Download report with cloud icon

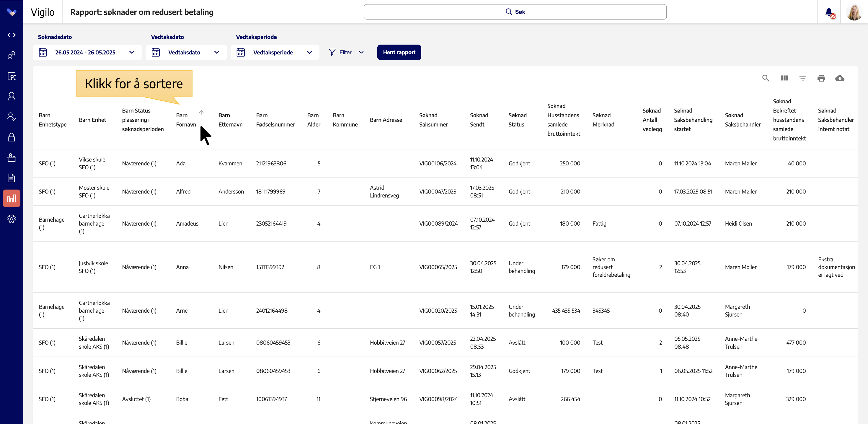840,78
